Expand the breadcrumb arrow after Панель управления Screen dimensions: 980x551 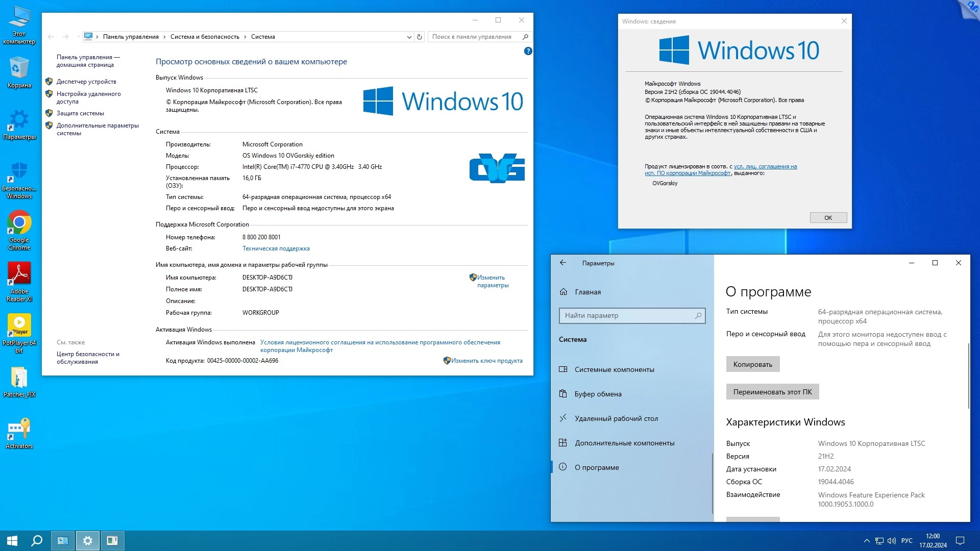pyautogui.click(x=164, y=37)
